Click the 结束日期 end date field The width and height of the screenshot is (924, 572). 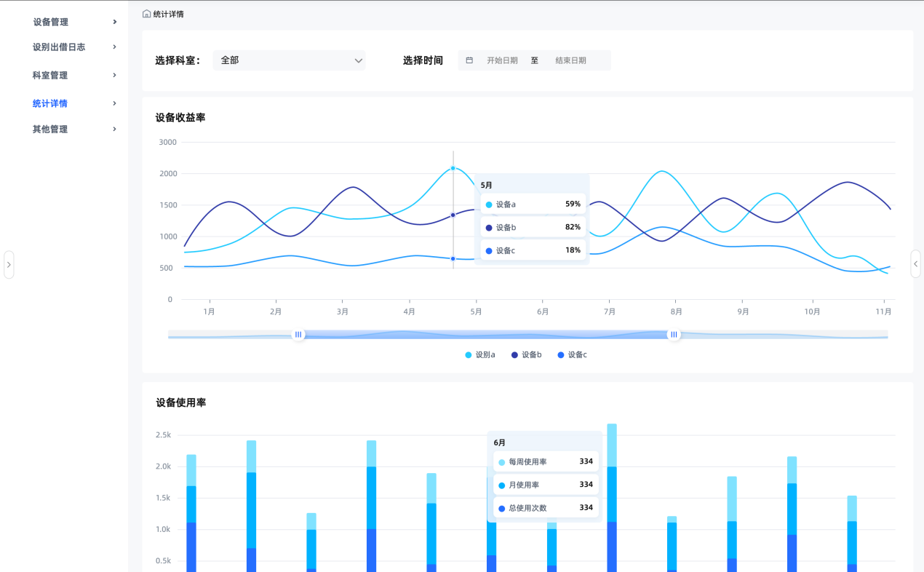[x=570, y=60]
